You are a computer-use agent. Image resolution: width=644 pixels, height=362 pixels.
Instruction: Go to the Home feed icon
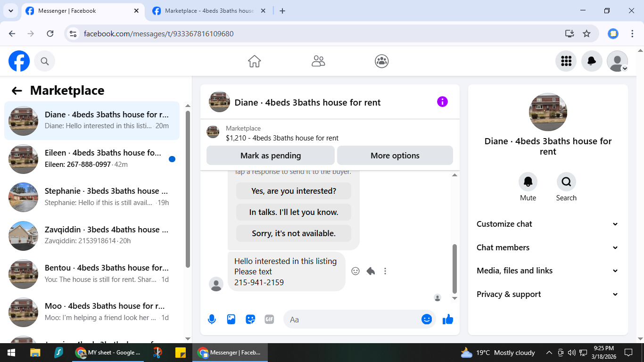[255, 61]
